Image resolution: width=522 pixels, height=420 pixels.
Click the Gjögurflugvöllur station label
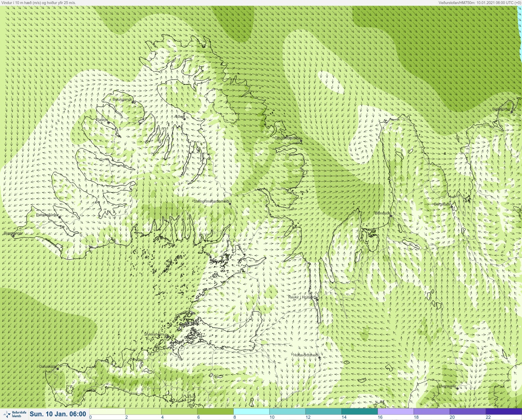(288, 138)
